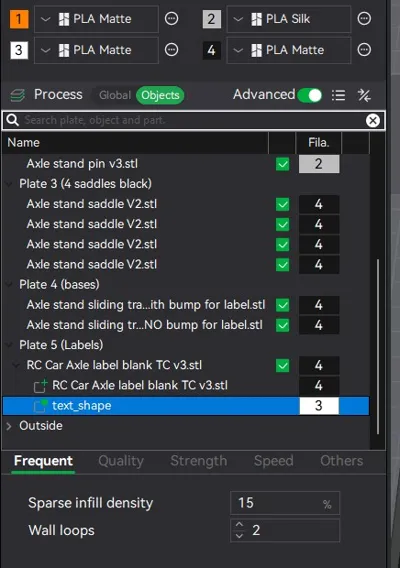Viewport: 400px width, 568px height.
Task: Click the compare presets icon
Action: point(364,95)
